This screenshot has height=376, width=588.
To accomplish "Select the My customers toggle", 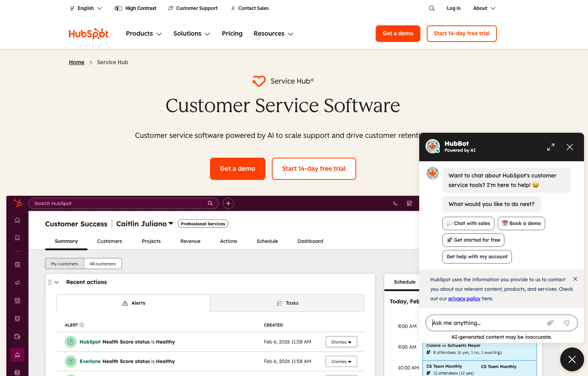I will [x=65, y=264].
